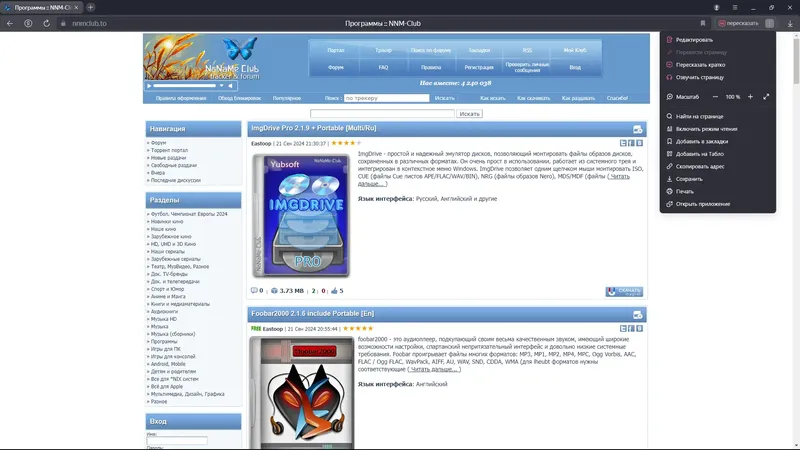
Task: Choose Редактировать in the page menu
Action: point(717,40)
